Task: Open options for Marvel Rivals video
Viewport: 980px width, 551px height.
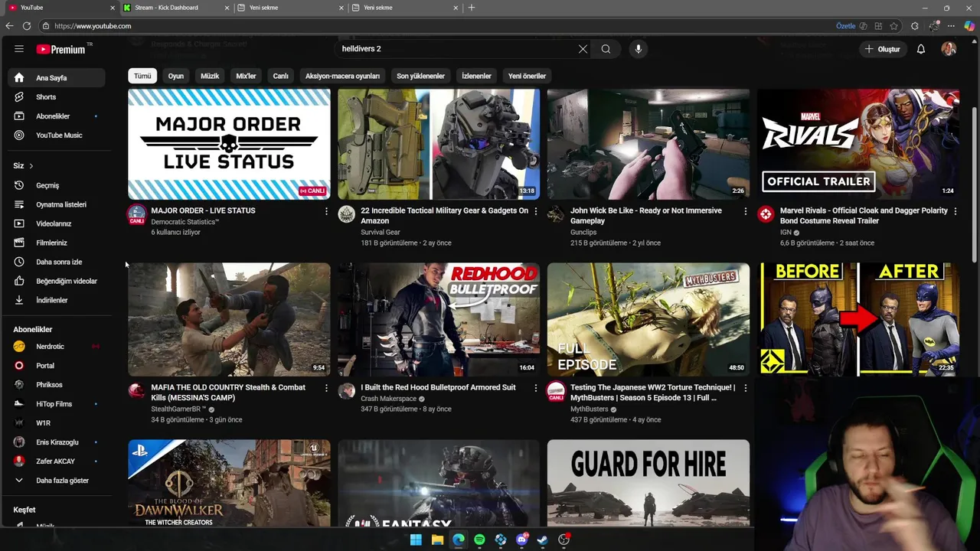Action: (955, 211)
